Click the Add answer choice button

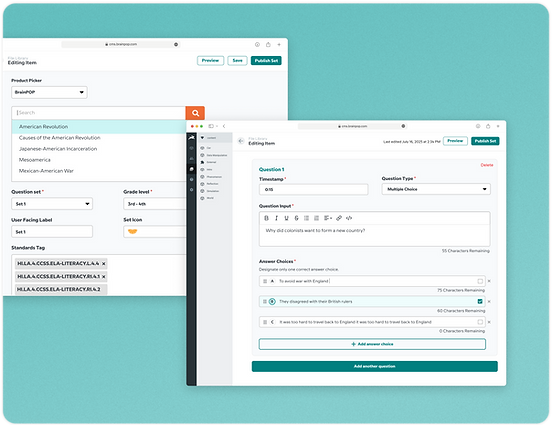372,344
